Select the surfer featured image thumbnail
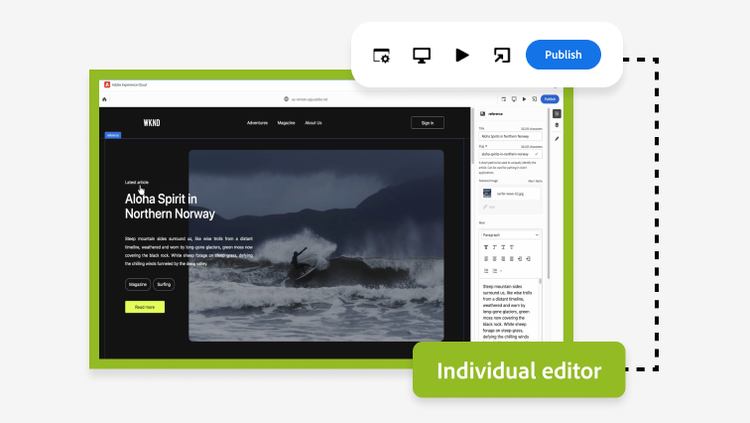Screen dimensions: 750x423 pos(487,192)
